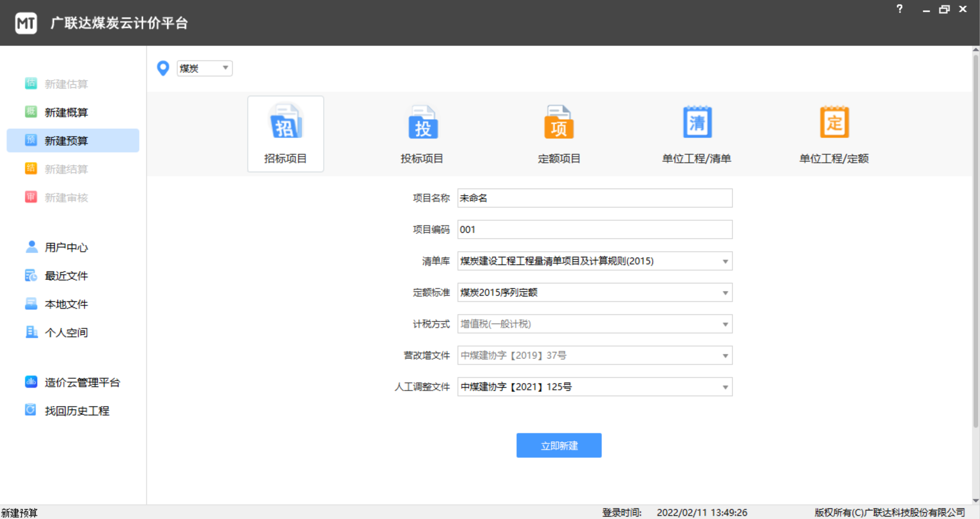This screenshot has height=519, width=980.
Task: Select 新建预算 in the sidebar
Action: click(65, 141)
